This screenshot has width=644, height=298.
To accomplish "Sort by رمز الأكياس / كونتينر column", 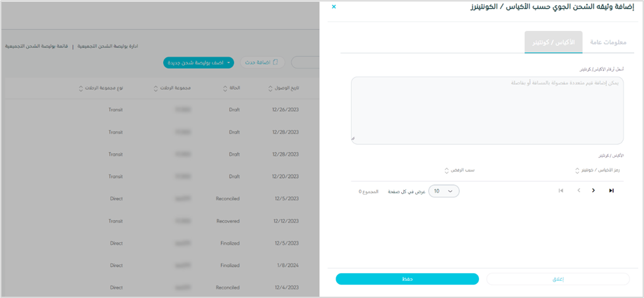I will (577, 170).
